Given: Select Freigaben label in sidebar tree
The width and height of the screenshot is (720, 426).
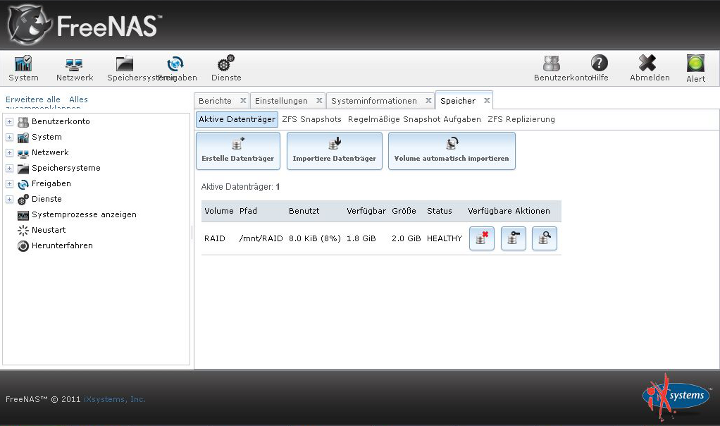Looking at the screenshot, I should click(51, 184).
